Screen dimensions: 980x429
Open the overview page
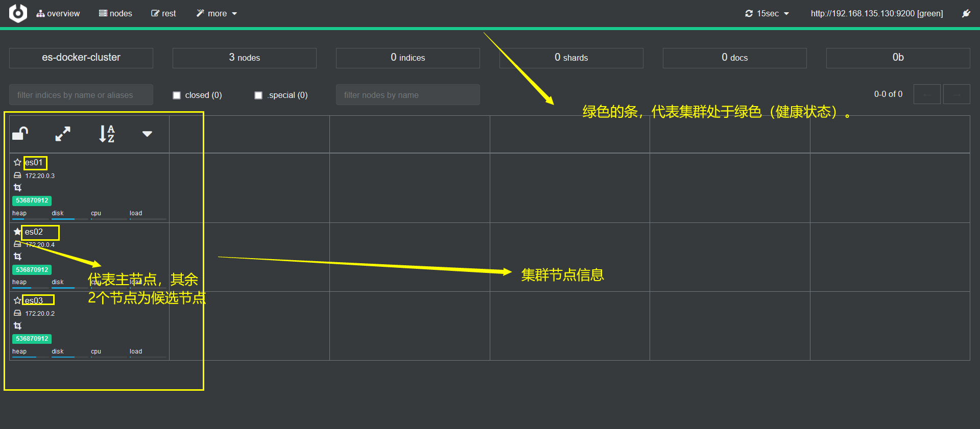(58, 13)
